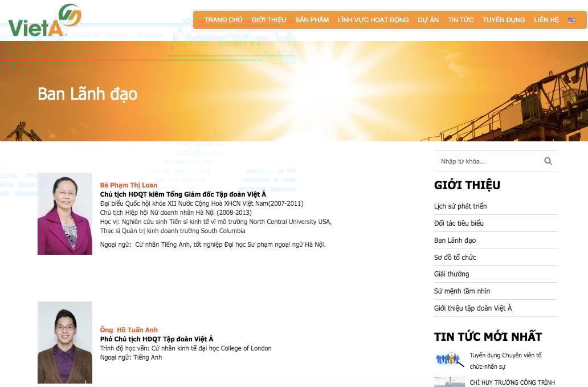The width and height of the screenshot is (588, 387).
Task: Open the Dự án menu item
Action: 428,20
